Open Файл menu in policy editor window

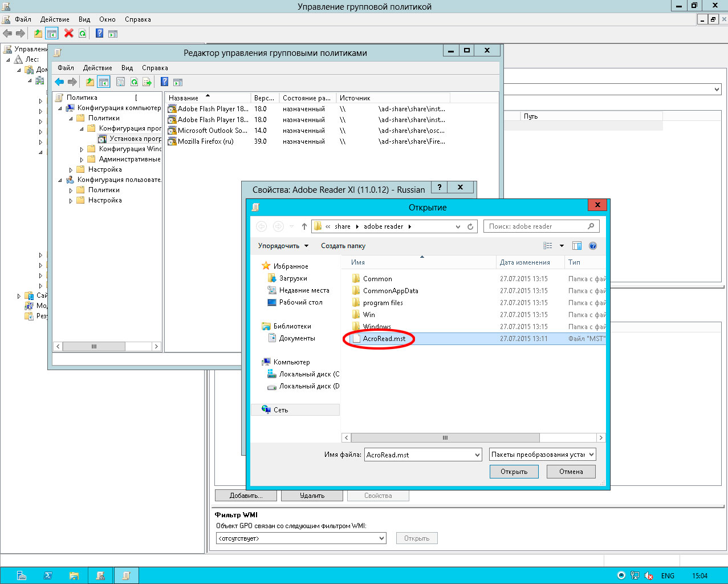point(66,68)
